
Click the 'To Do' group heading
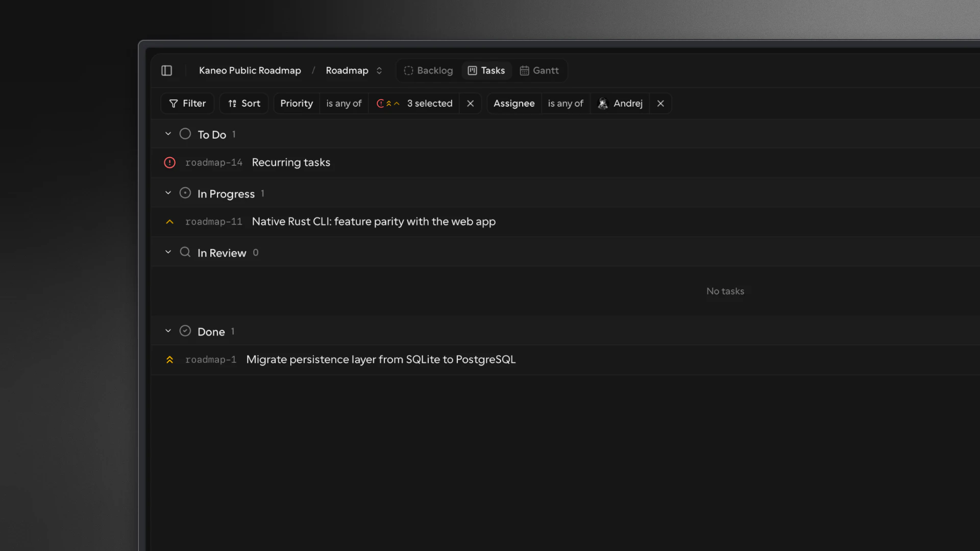212,135
